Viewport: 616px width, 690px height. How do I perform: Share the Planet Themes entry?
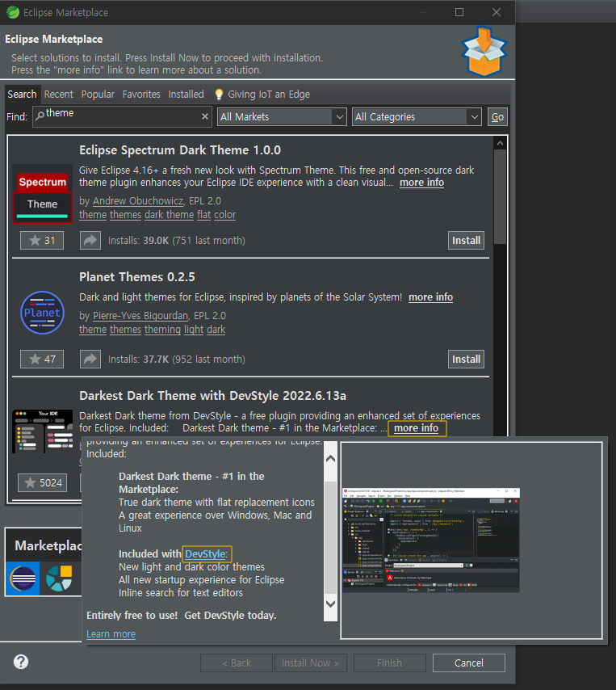click(x=90, y=359)
